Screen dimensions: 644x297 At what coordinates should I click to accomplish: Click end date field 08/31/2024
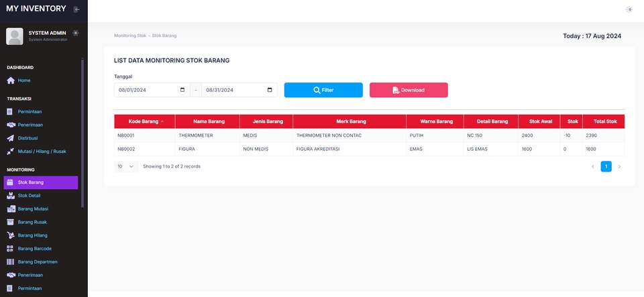(x=239, y=90)
